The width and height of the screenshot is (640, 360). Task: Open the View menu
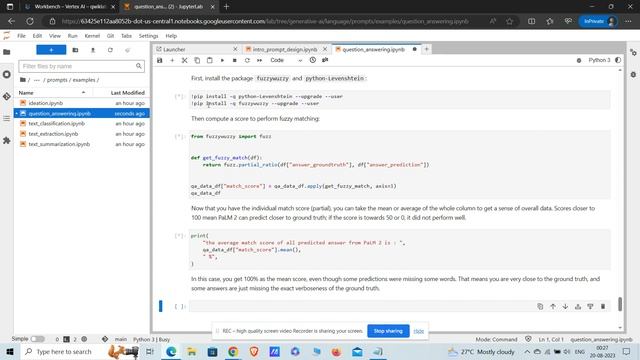(55, 36)
